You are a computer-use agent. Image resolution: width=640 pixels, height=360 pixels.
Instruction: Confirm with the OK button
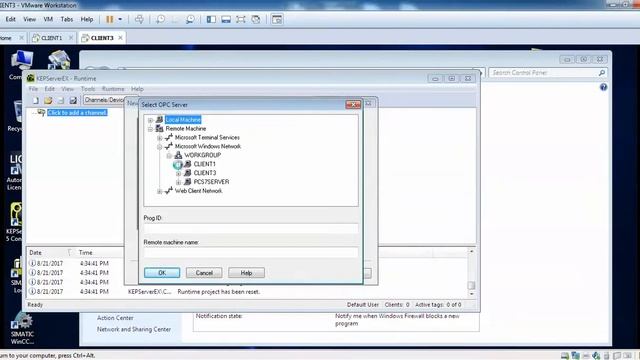(x=162, y=273)
